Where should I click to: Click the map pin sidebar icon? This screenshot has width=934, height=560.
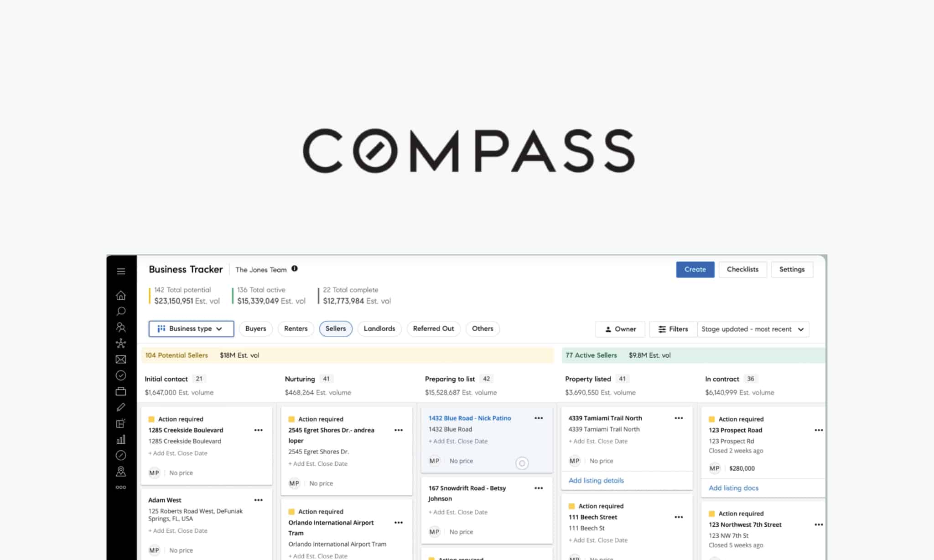(x=121, y=471)
